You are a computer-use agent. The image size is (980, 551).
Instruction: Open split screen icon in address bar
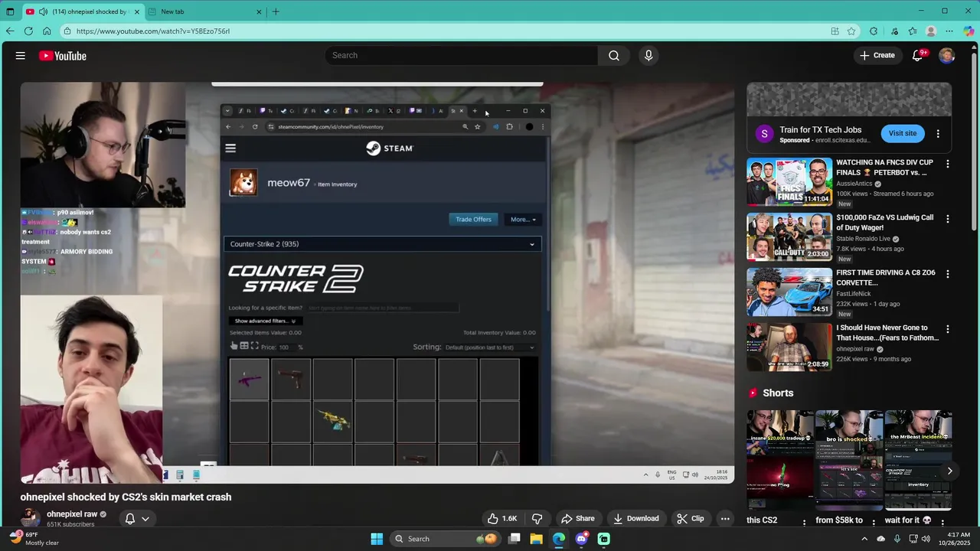(835, 31)
